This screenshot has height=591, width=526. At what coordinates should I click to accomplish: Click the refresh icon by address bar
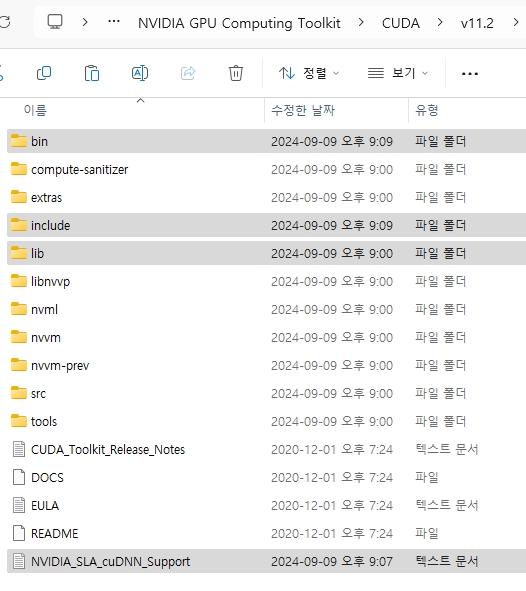[5, 23]
